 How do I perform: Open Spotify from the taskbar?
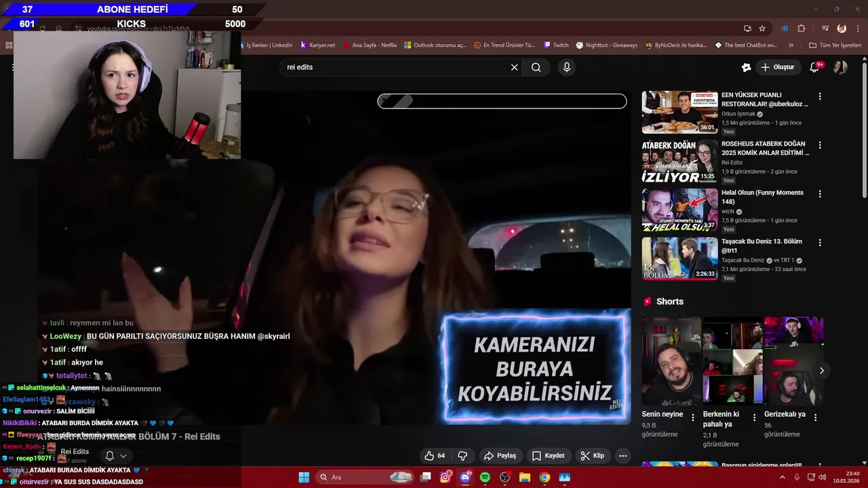[485, 477]
